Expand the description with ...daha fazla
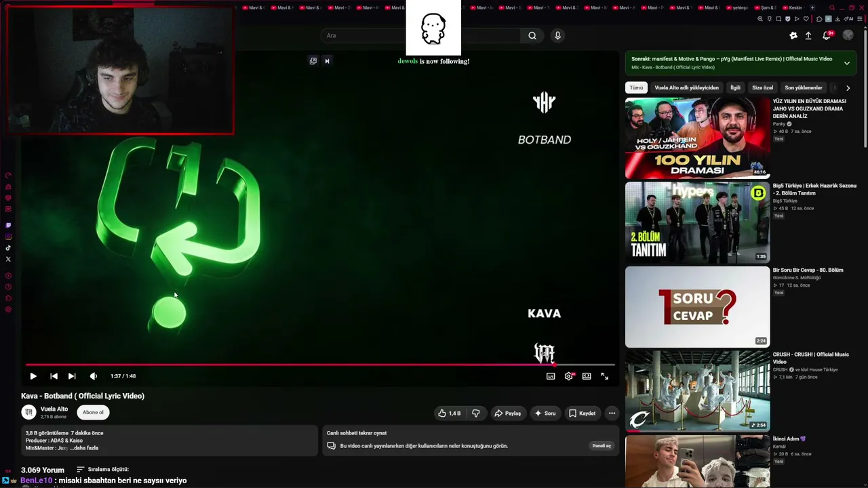 click(84, 448)
